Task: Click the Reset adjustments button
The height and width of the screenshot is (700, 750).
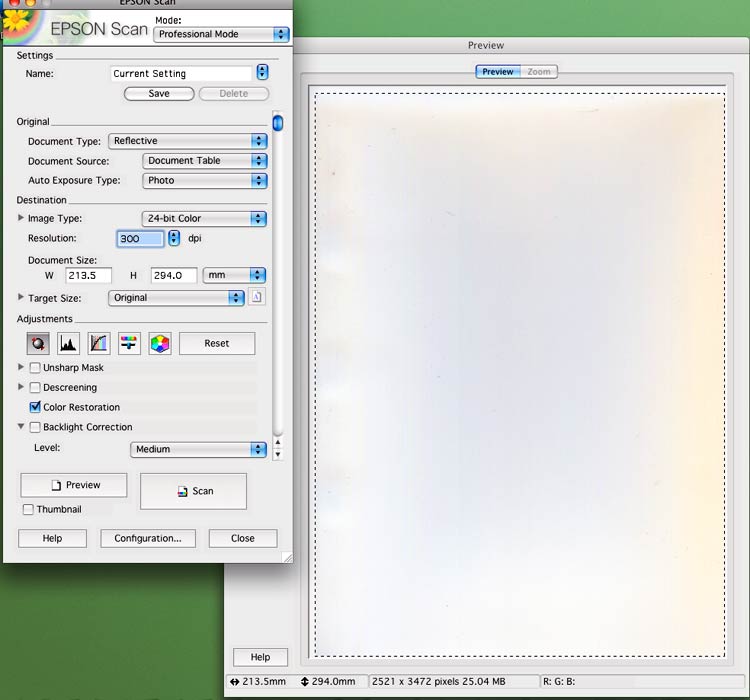Action: (217, 344)
